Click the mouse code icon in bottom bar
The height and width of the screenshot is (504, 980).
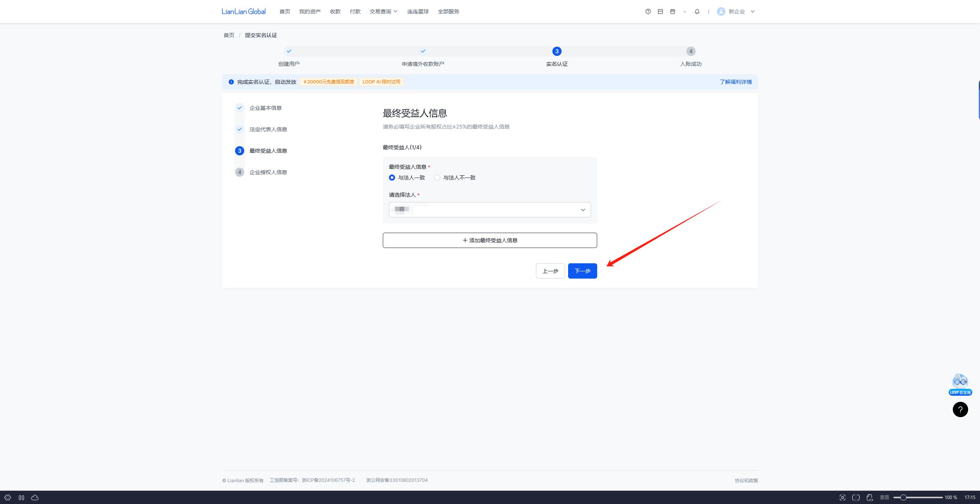point(870,497)
